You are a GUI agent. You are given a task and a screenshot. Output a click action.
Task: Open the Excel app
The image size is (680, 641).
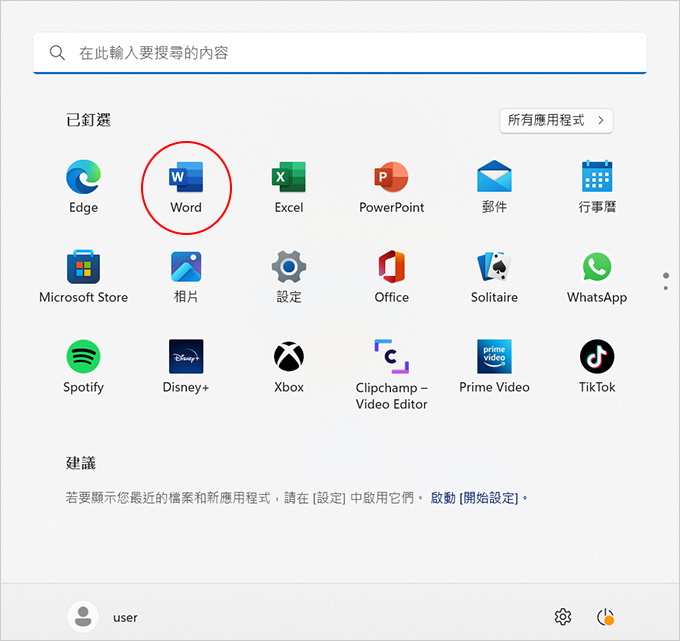tap(289, 186)
